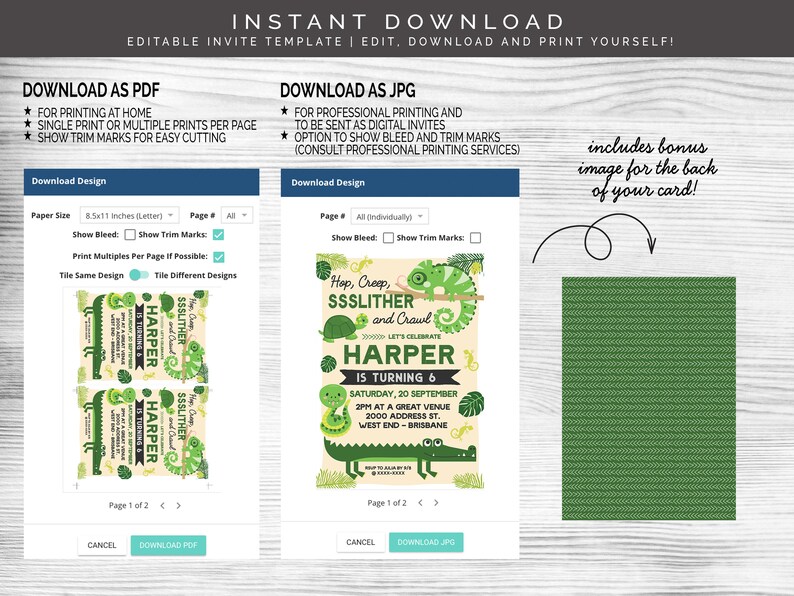
Task: Uncheck Show Trim Marks in PDF dialog
Action: click(x=218, y=234)
